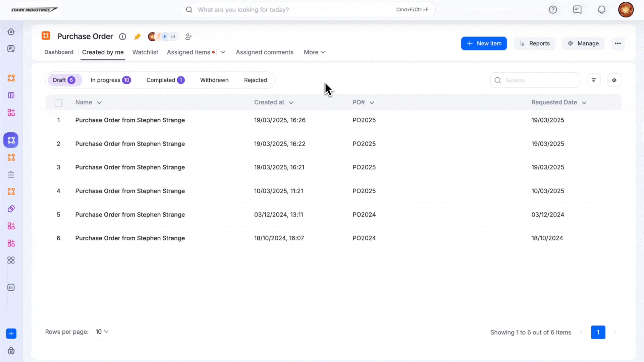Open the help question mark icon
This screenshot has height=362, width=644.
(x=553, y=10)
